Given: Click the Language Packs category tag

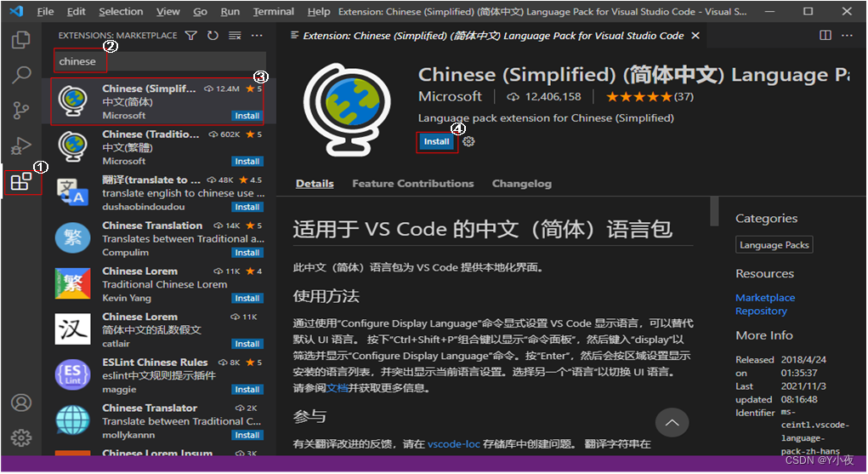Looking at the screenshot, I should click(774, 245).
